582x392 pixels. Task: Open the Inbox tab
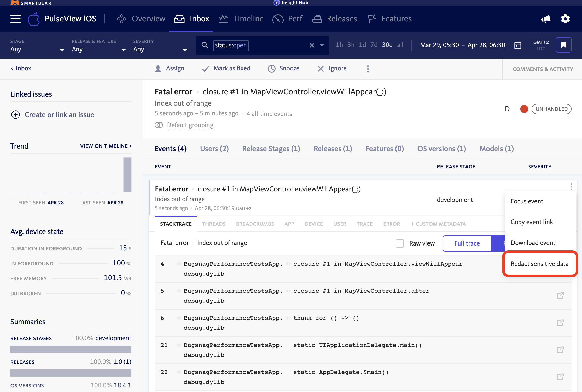(192, 19)
